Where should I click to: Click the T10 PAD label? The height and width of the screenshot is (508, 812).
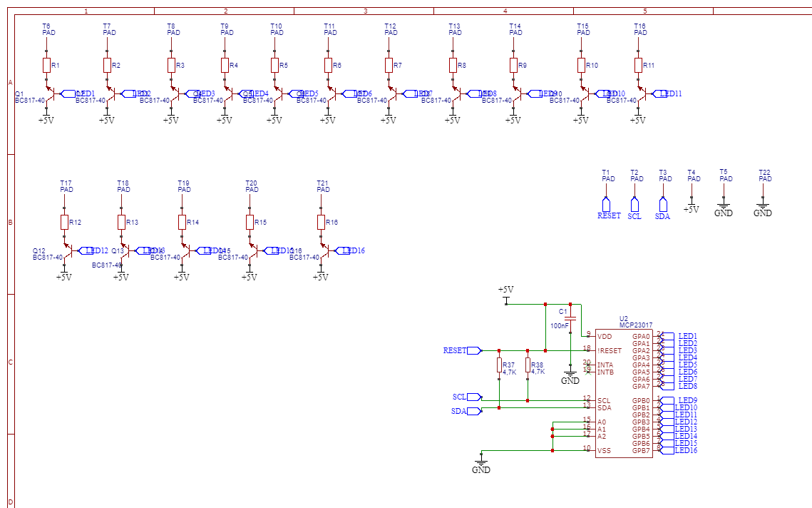click(277, 29)
